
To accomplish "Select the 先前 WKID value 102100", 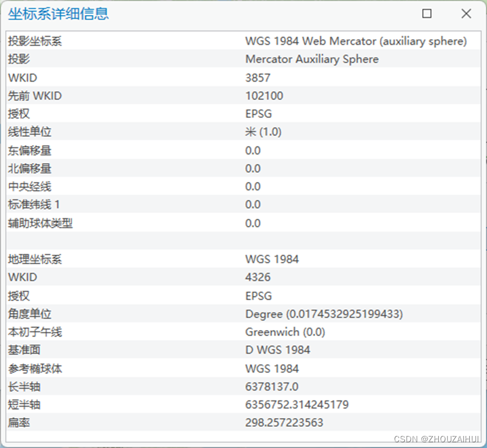I will coord(264,96).
